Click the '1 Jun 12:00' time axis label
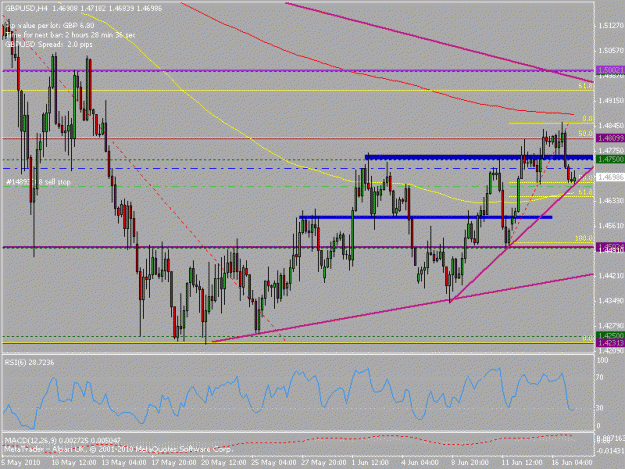 click(x=370, y=463)
